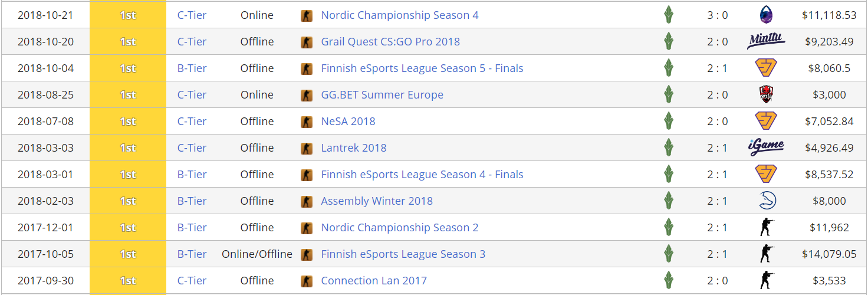Open Finnish eSports League Season 5 - Finals link
The image size is (868, 295).
(x=422, y=68)
